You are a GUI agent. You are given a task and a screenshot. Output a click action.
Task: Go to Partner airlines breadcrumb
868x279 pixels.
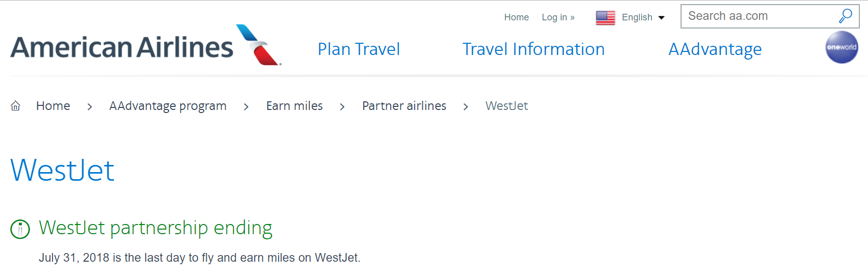404,106
